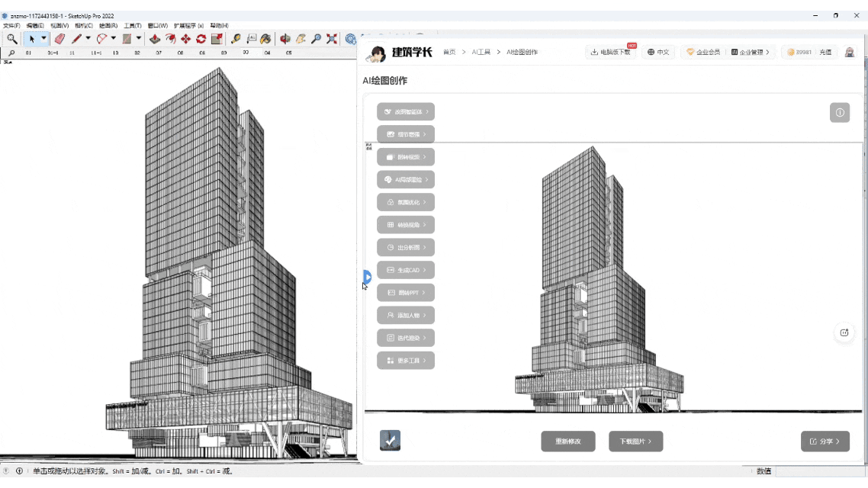Expand the Shape tool dropdown arrow
The width and height of the screenshot is (868, 488).
(x=138, y=39)
